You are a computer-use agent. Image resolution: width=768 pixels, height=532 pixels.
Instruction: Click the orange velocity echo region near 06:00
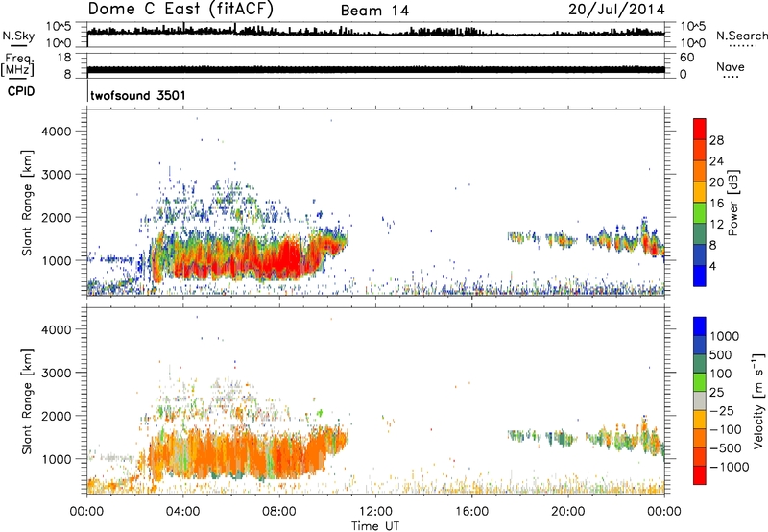pyautogui.click(x=230, y=453)
